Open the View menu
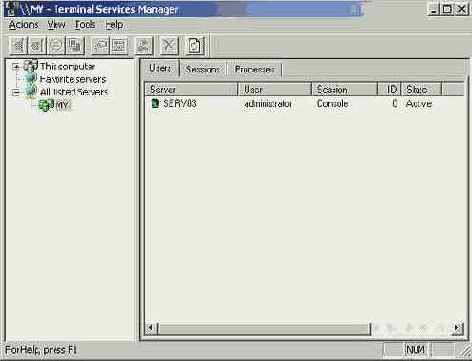472x361 pixels. pos(56,25)
